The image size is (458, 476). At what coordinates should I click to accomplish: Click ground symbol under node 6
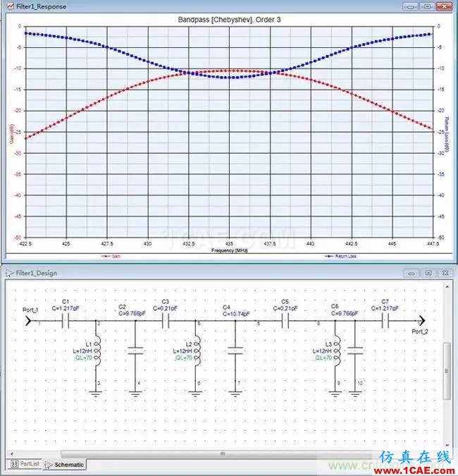click(x=195, y=394)
